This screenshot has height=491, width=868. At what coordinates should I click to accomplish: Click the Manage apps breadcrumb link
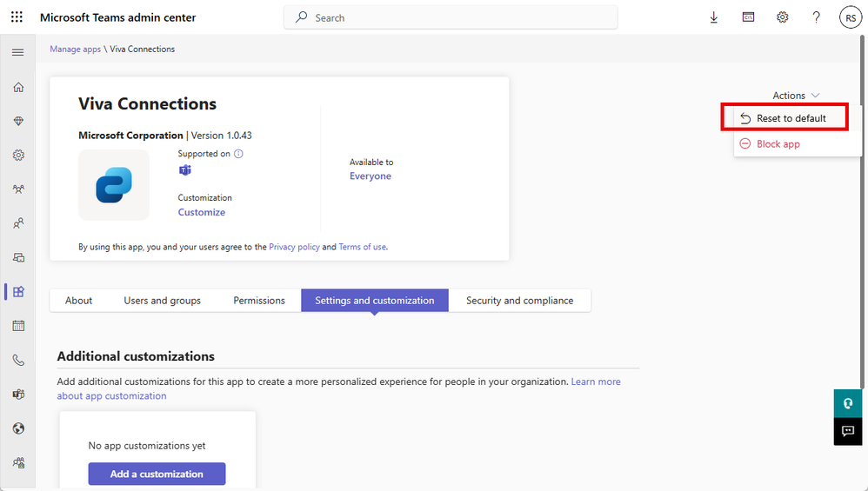coord(76,50)
